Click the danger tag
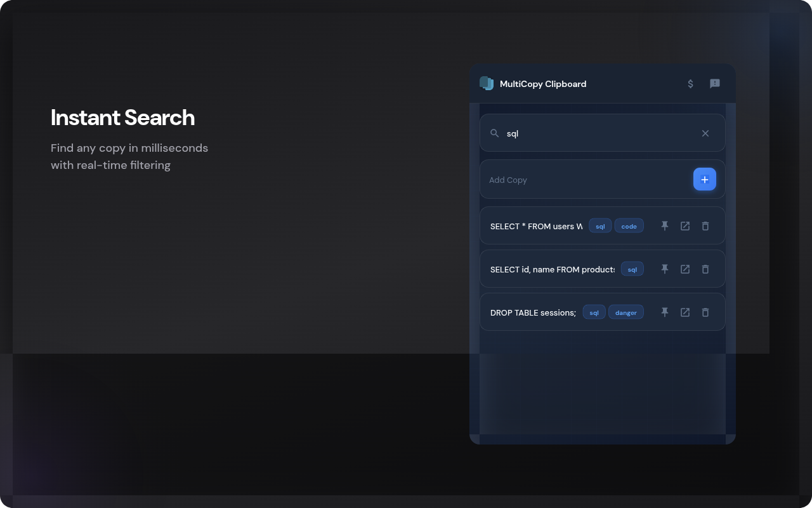The width and height of the screenshot is (812, 508). (626, 312)
